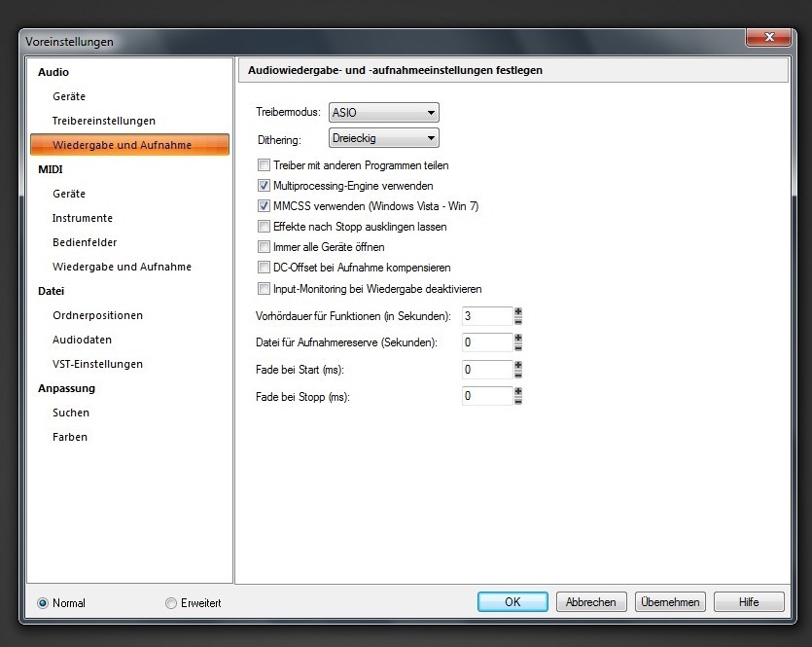Decrease Fade bei Start with minus stepper

(518, 374)
